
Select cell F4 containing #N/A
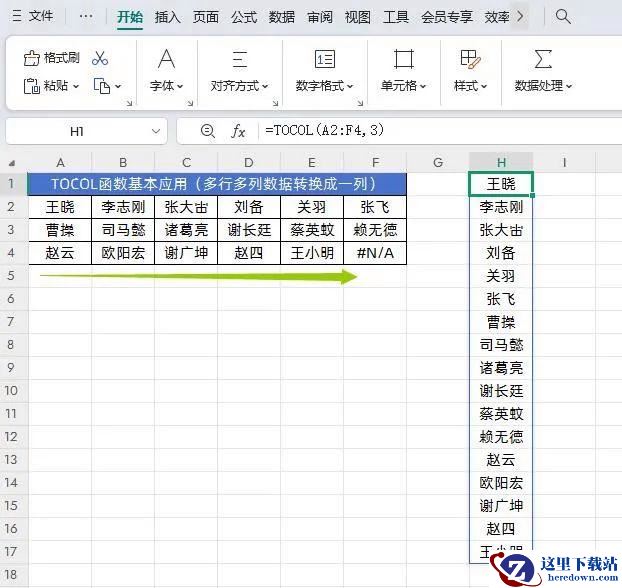pos(375,253)
